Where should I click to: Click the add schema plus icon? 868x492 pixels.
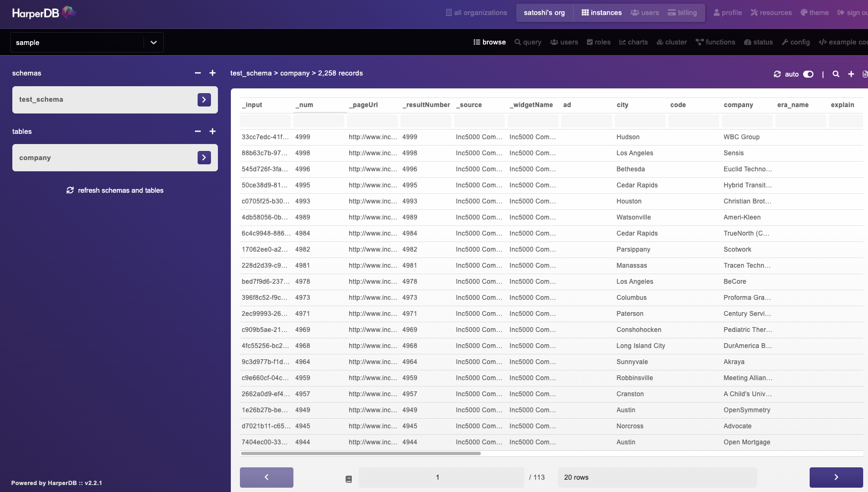[213, 73]
